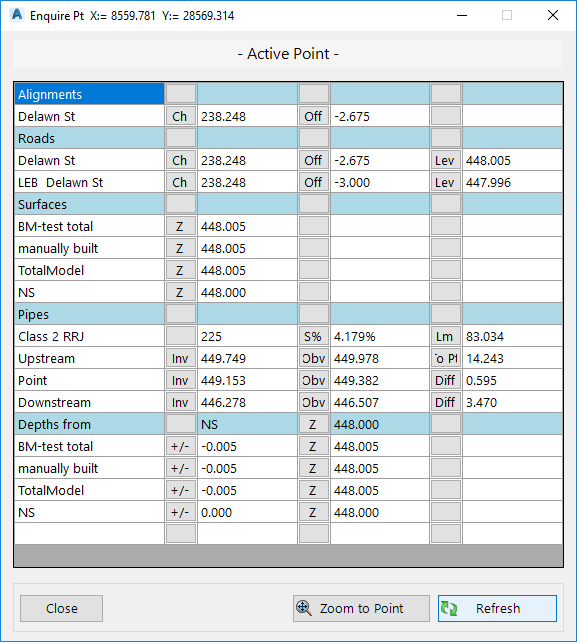Click Ch button in LEB Delawn St row
Image resolution: width=577 pixels, height=642 pixels.
[x=181, y=182]
